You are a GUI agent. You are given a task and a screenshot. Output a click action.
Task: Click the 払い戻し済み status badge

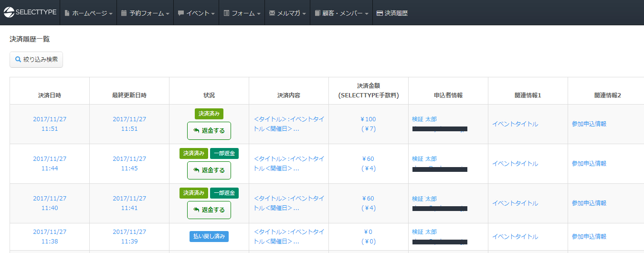click(209, 236)
